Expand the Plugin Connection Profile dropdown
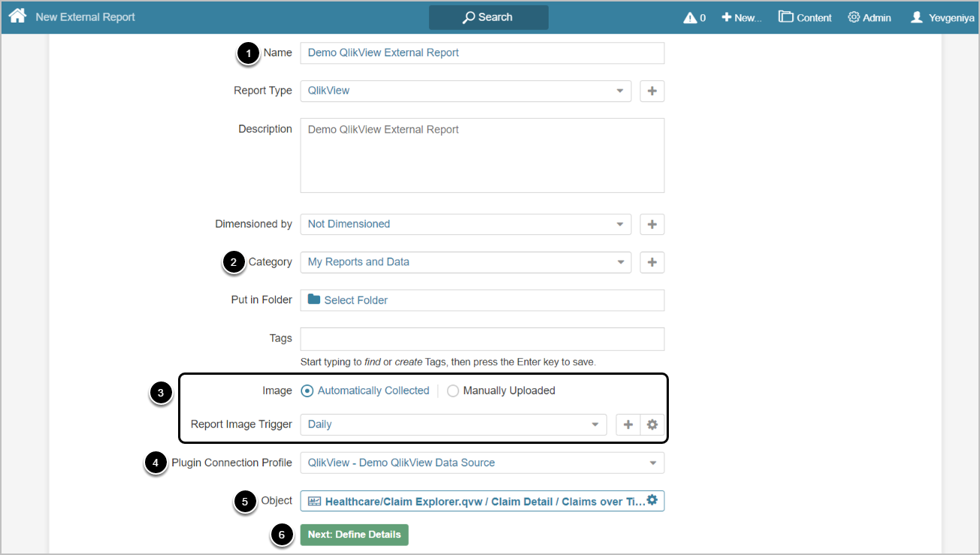The image size is (980, 555). pyautogui.click(x=482, y=463)
